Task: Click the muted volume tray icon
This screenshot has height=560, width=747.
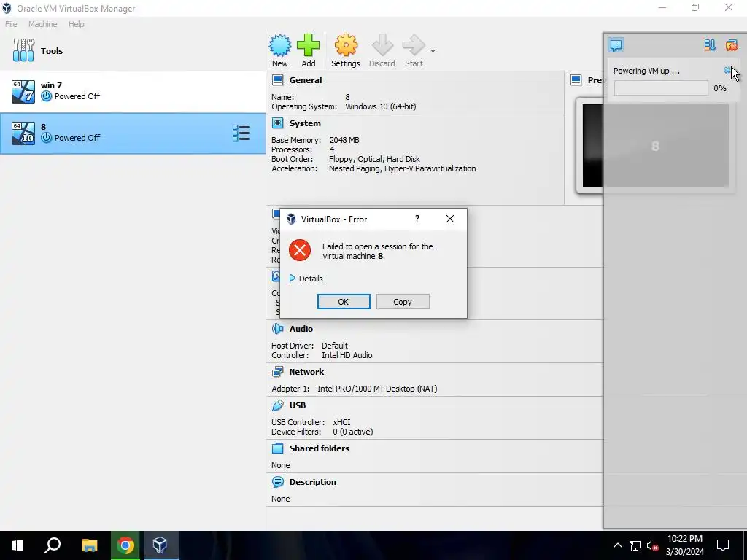Action: 652,545
